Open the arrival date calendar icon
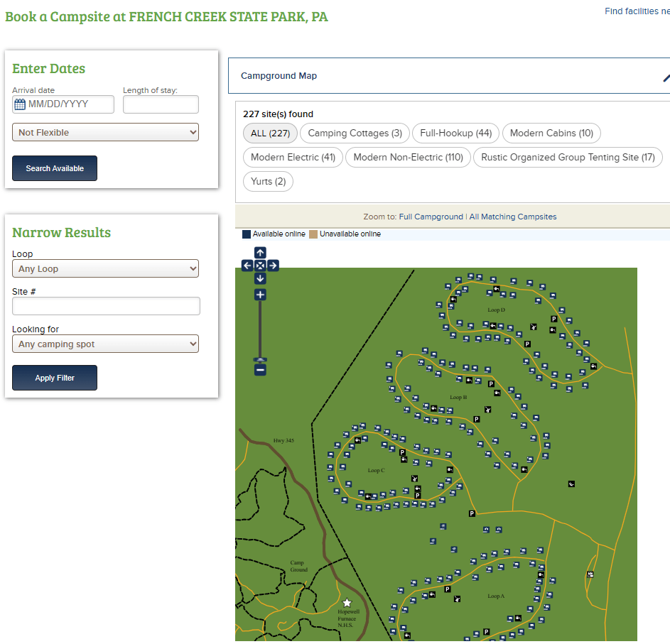 coord(20,104)
